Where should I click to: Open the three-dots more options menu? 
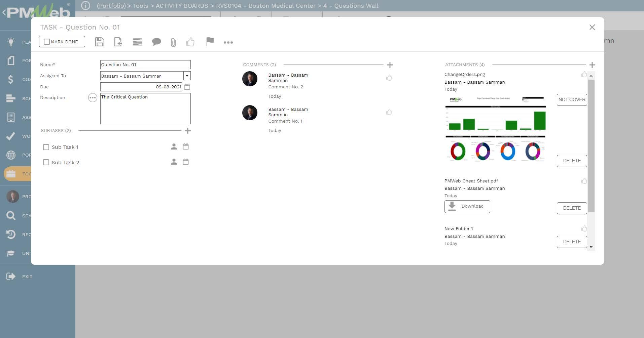coord(228,42)
